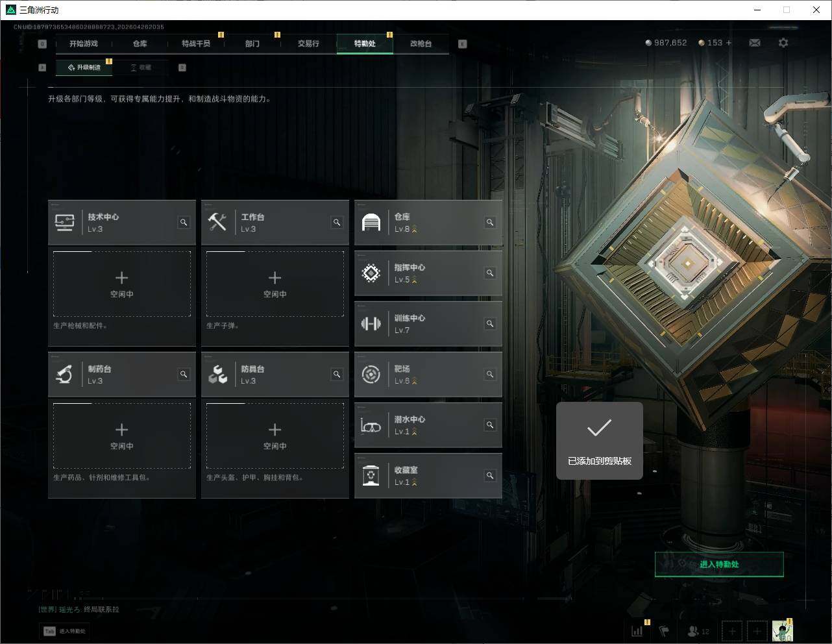Click the 生产头盔、护甲、胸挂和背包。 description
Screen dimensions: 832x644
coord(255,478)
